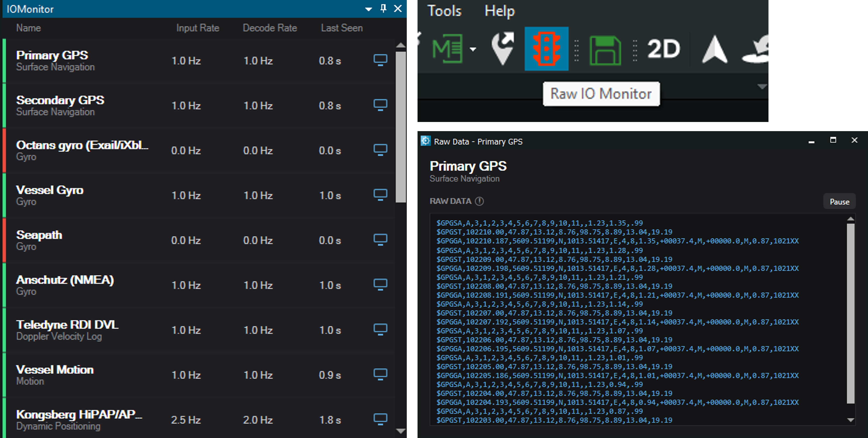This screenshot has height=438, width=868.
Task: Click the 2.0 Hz decode rate value
Action: click(258, 420)
